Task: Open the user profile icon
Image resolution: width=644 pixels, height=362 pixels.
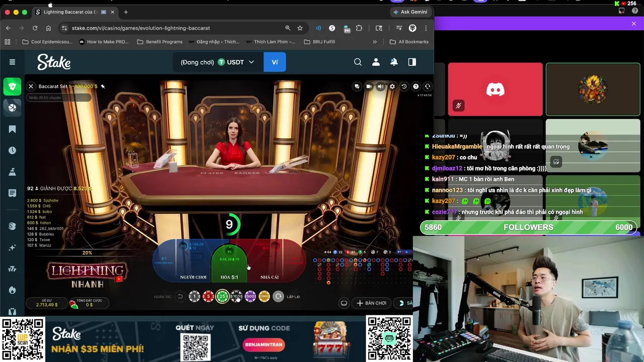Action: [x=376, y=62]
